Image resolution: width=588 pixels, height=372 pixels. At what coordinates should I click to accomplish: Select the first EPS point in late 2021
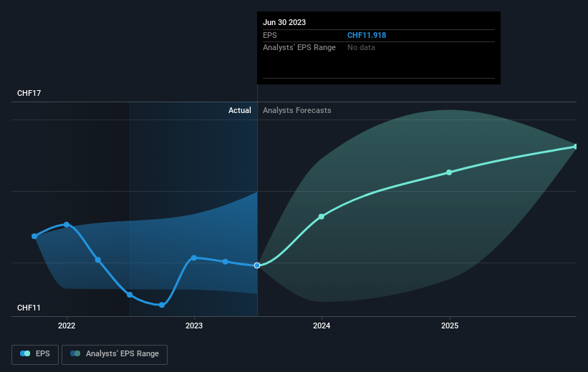[x=34, y=236]
